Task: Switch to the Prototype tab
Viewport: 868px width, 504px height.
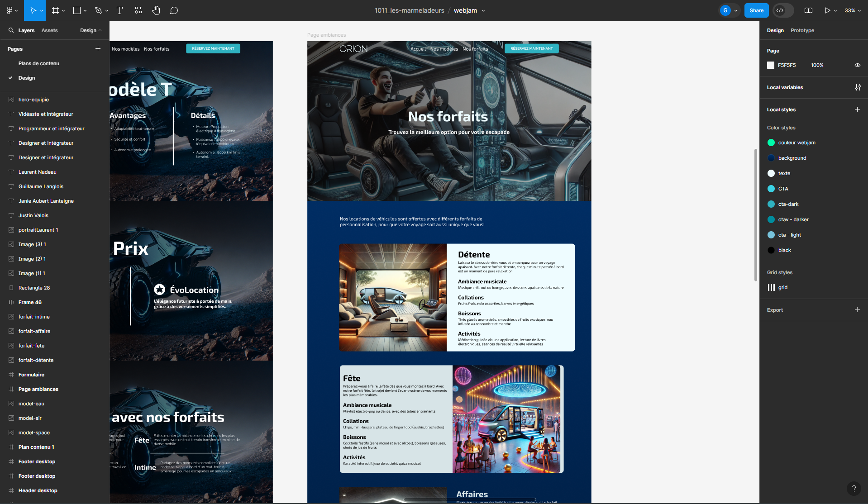Action: tap(802, 30)
